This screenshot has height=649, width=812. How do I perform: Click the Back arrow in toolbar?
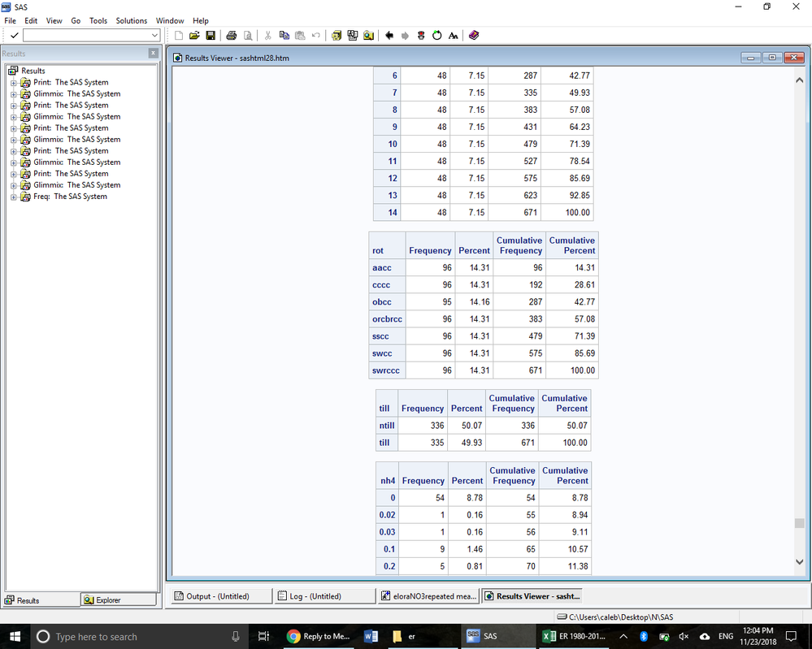coord(389,35)
